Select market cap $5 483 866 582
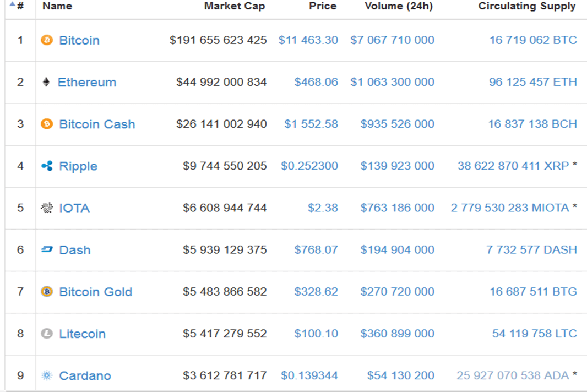 (x=225, y=292)
